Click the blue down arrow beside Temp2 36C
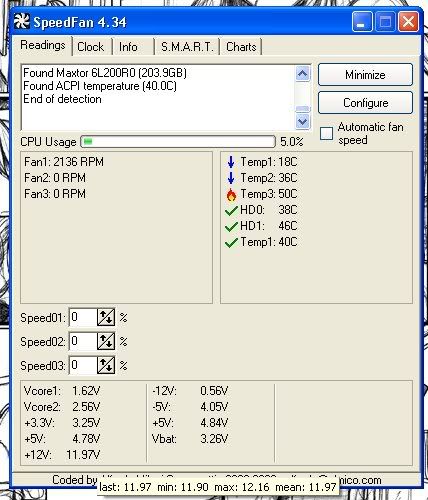The image size is (428, 500). tap(231, 178)
